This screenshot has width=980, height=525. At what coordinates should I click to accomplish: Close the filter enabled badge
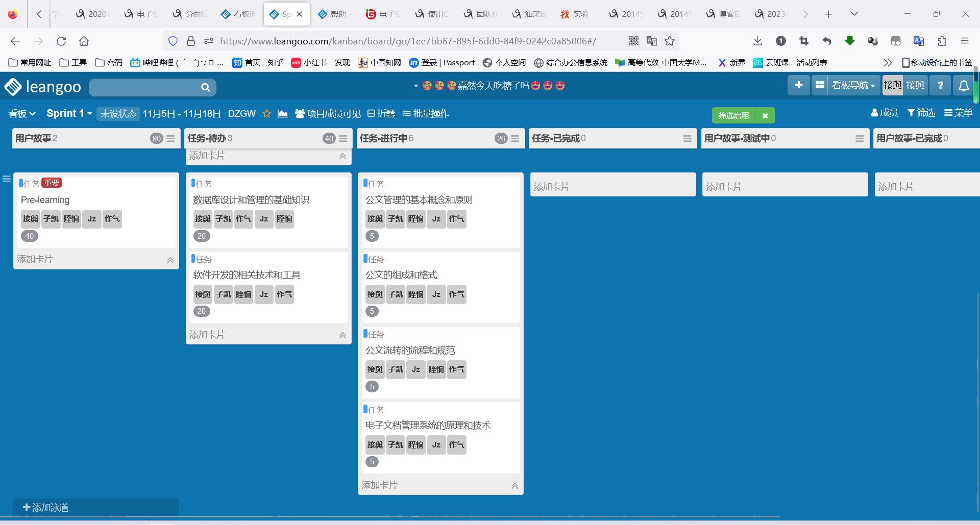(x=765, y=116)
